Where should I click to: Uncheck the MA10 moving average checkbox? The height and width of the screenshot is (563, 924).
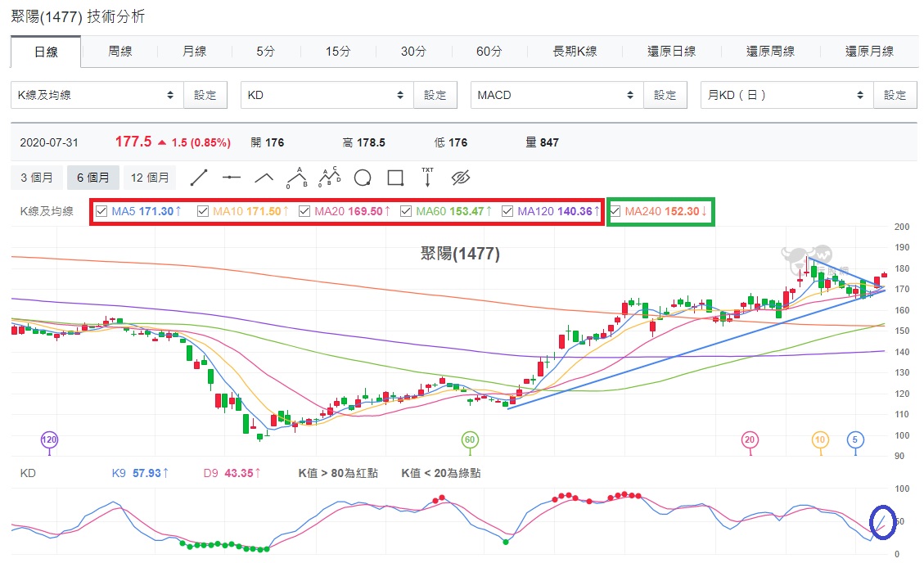point(203,211)
